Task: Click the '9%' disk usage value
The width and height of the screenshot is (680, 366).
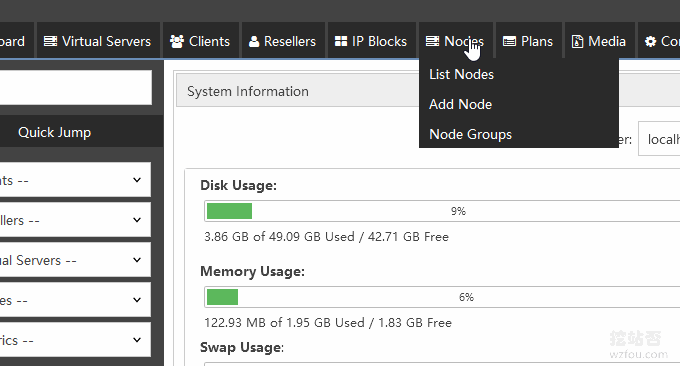Action: 458,211
